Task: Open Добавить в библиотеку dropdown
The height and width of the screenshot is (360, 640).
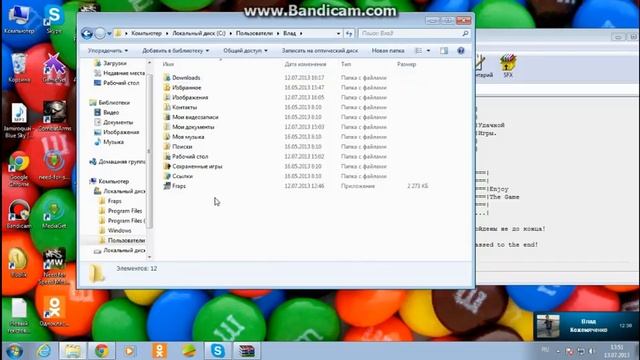Action: [176, 51]
